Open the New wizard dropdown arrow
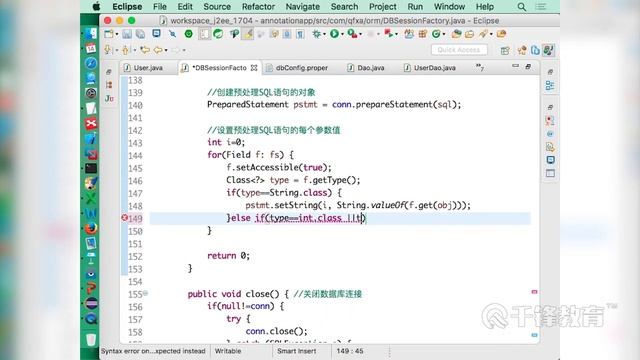This screenshot has height=360, width=640. tap(117, 34)
